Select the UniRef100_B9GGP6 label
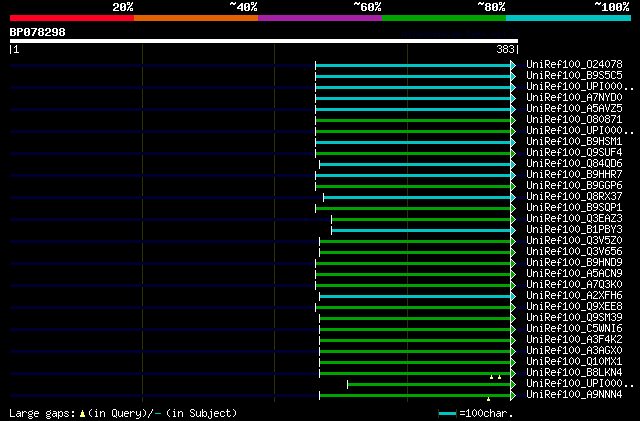The width and height of the screenshot is (640, 421). pos(574,186)
